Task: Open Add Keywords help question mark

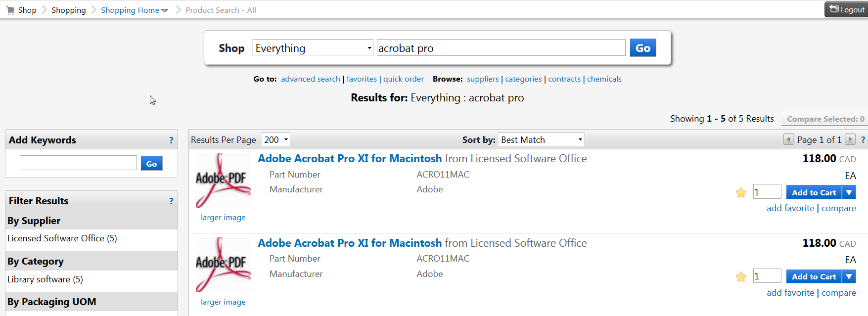Action: pos(171,140)
